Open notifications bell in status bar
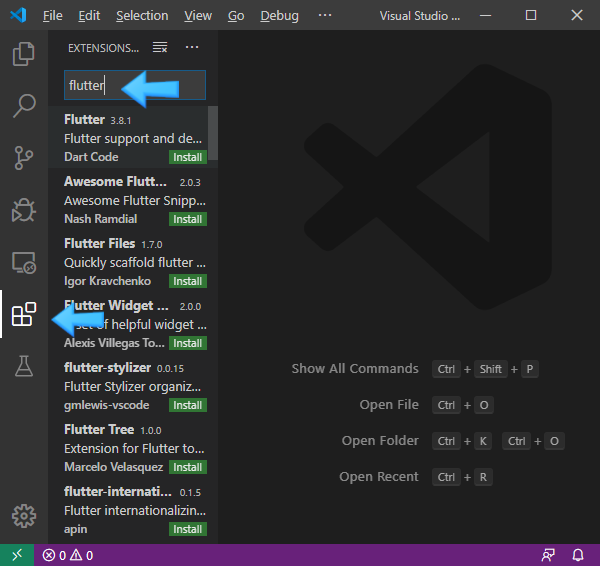The width and height of the screenshot is (600, 566). pyautogui.click(x=578, y=555)
